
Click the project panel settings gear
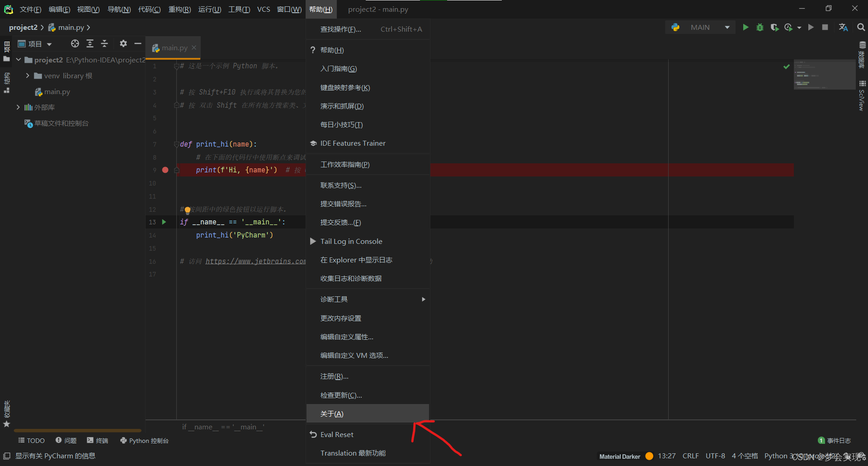[x=123, y=43]
